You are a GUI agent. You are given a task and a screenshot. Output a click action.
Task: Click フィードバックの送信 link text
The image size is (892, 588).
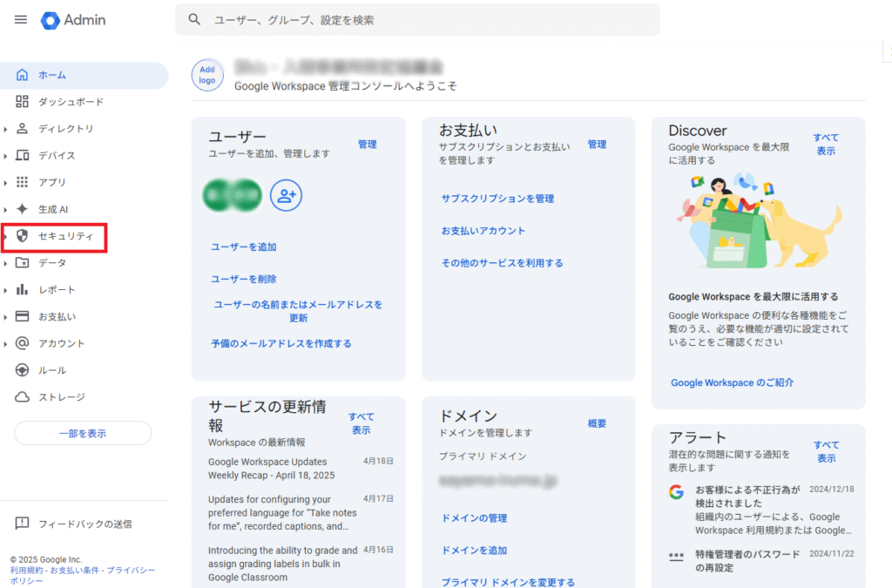[84, 524]
